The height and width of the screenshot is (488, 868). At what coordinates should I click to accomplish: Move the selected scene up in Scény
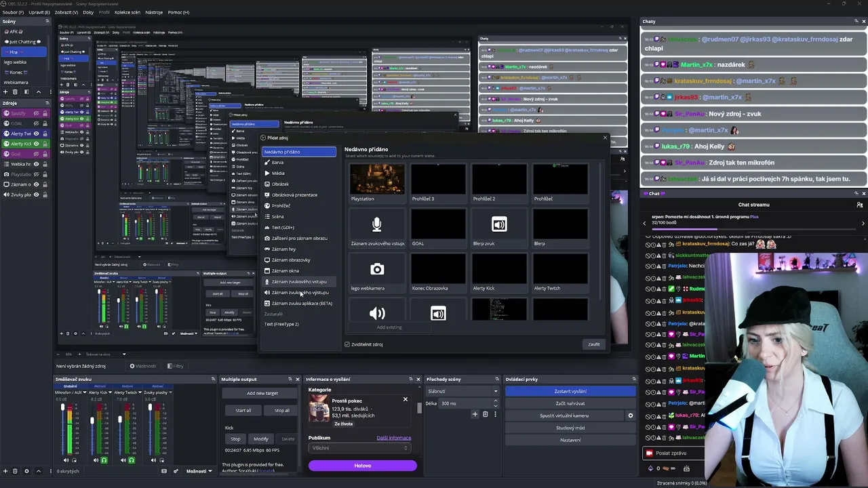click(38, 91)
